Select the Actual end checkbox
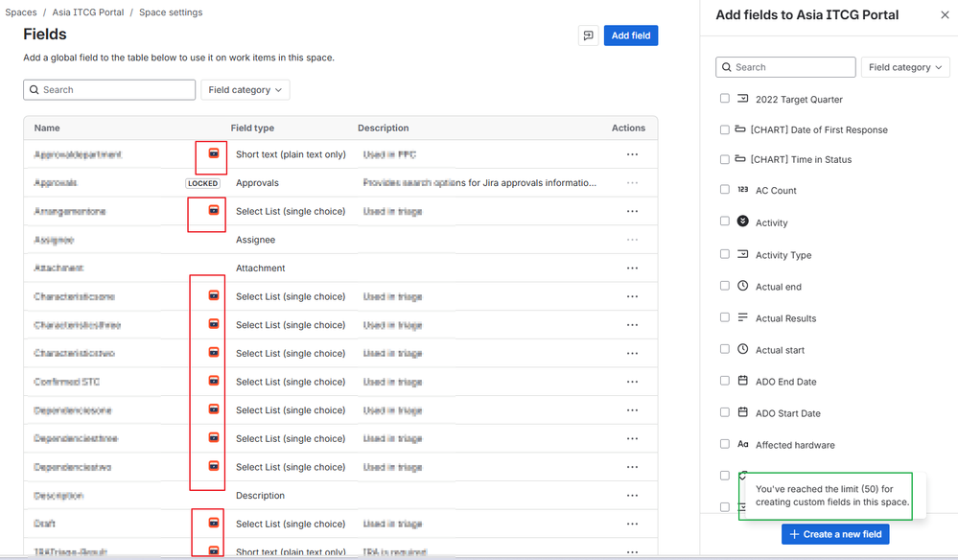Viewport: 958px width, 560px height. 725,286
